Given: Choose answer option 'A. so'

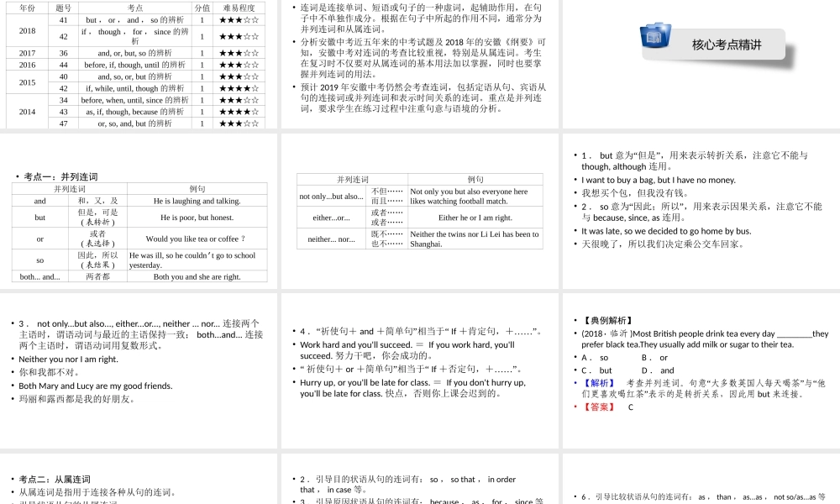Looking at the screenshot, I should [x=595, y=357].
